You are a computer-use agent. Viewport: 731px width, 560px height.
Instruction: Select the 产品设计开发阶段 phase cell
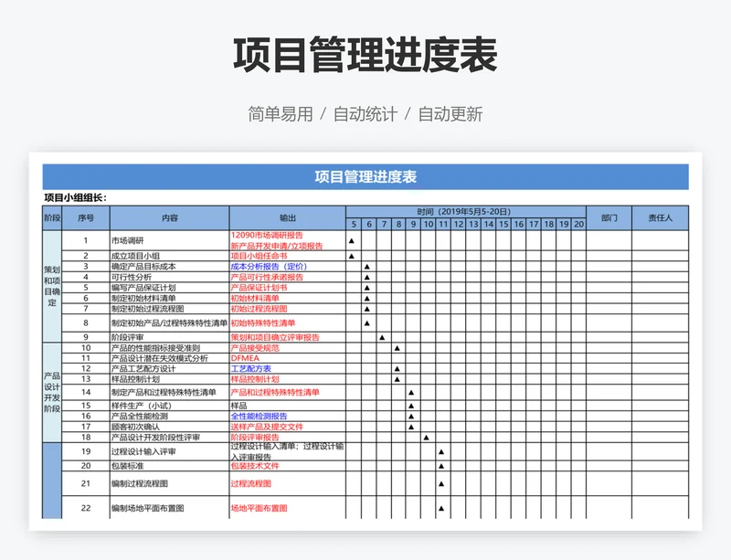point(52,393)
